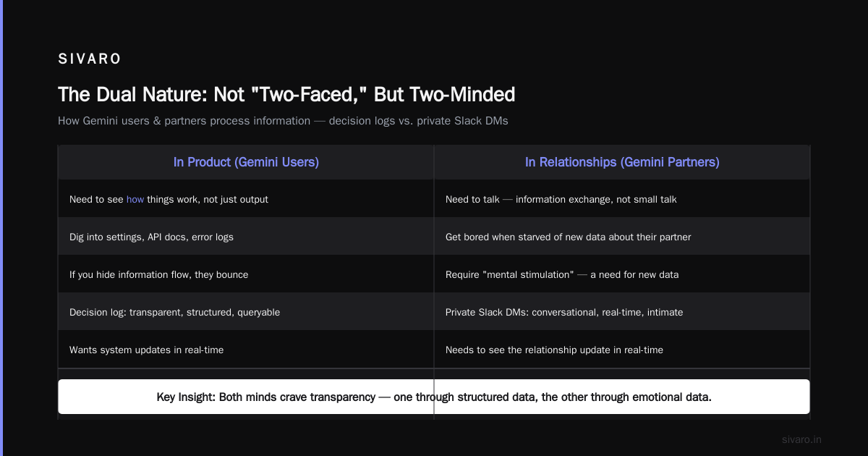Click 'Get bored when starved of new data' cell

622,237
